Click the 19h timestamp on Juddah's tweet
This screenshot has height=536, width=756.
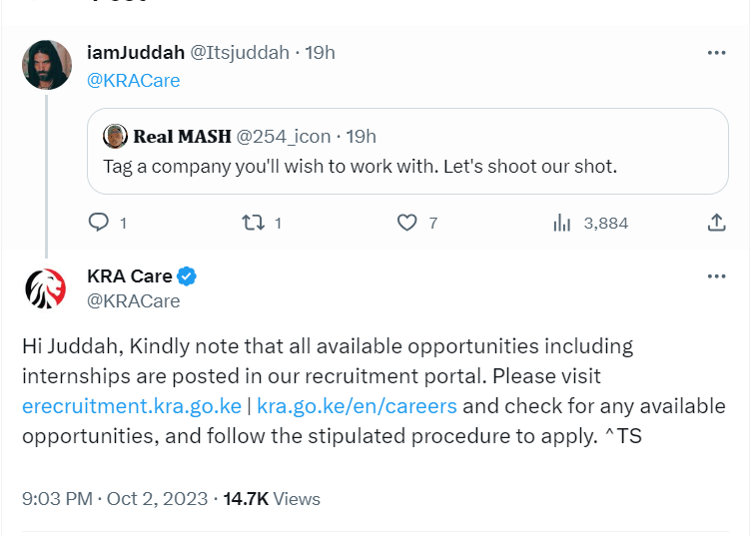(320, 52)
